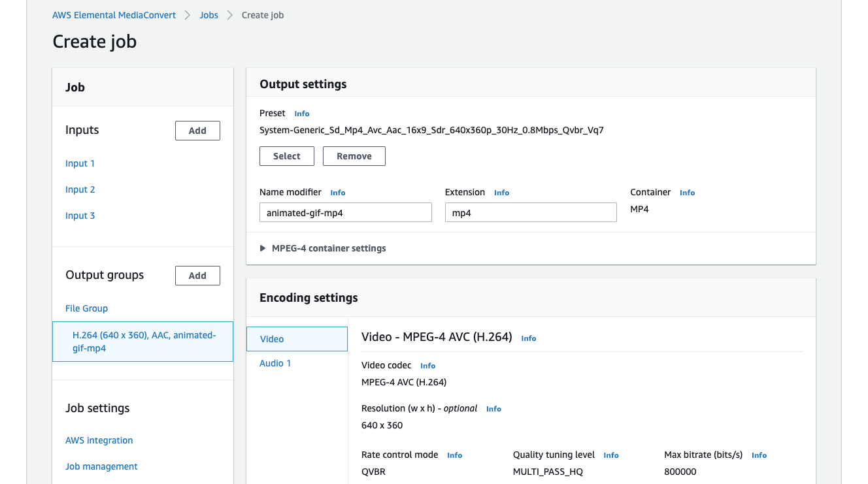This screenshot has width=868, height=484.
Task: Click Select preset button
Action: pos(286,156)
